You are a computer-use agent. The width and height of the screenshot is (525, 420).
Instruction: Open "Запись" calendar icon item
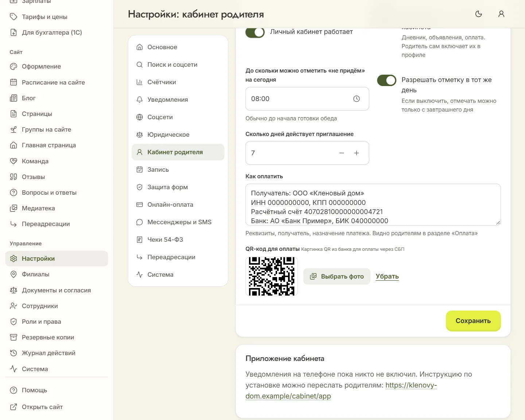178,170
